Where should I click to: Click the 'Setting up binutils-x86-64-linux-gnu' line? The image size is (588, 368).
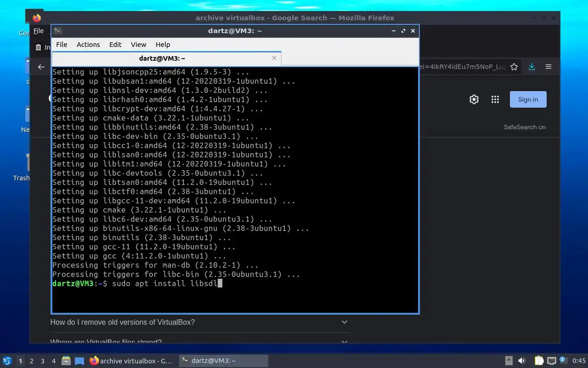(x=181, y=229)
